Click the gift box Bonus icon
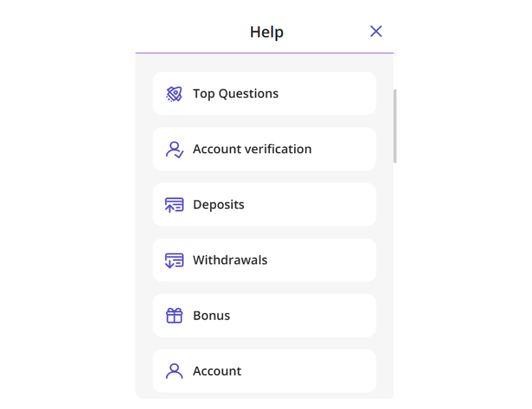 coord(175,316)
